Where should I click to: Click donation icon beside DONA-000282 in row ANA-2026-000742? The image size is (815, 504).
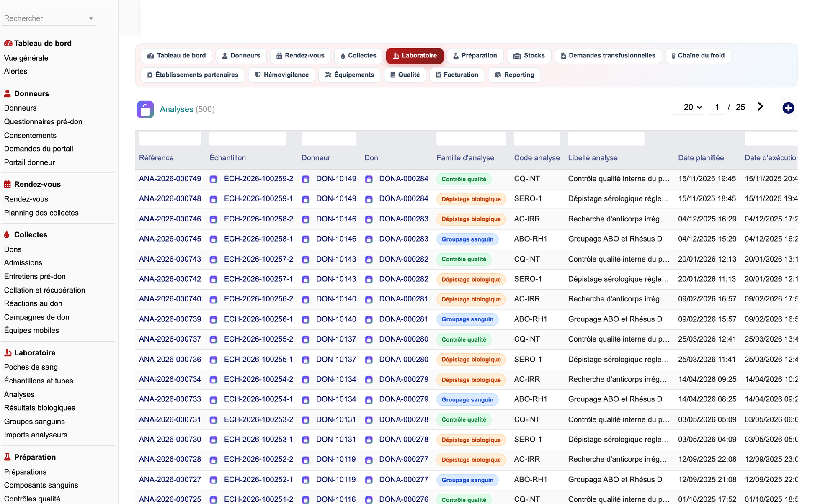(x=369, y=280)
